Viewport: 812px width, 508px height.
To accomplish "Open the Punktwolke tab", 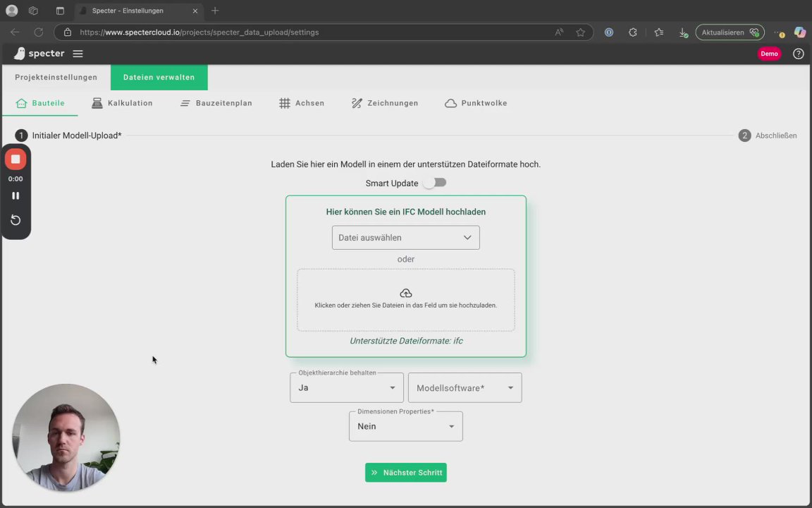I will 476,103.
